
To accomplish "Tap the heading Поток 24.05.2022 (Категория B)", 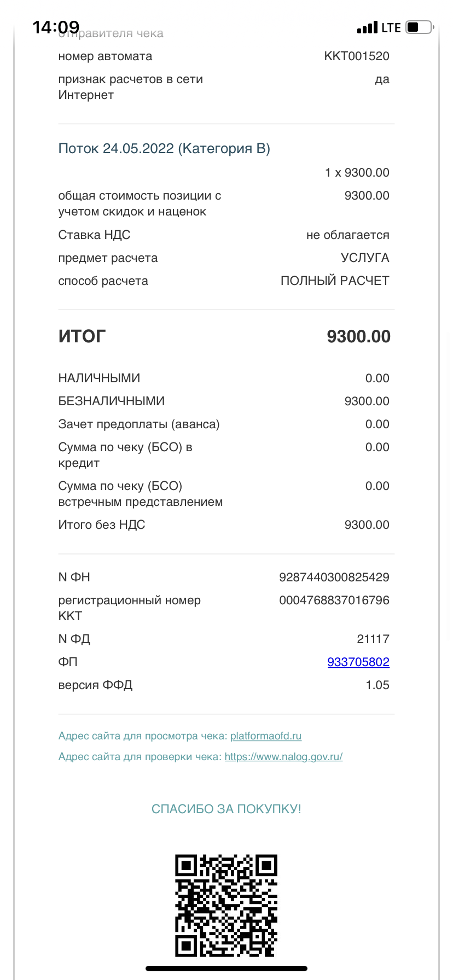I will 164,149.
